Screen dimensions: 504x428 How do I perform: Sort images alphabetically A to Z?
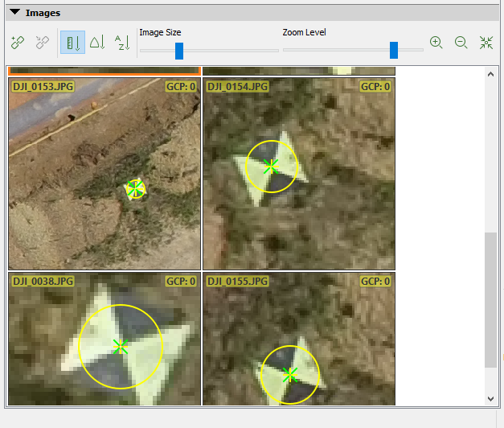(122, 43)
